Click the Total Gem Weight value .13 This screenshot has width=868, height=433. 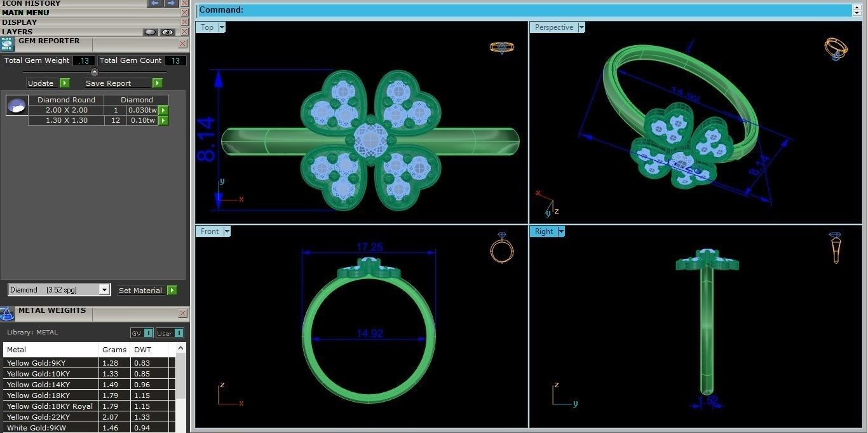(x=84, y=61)
